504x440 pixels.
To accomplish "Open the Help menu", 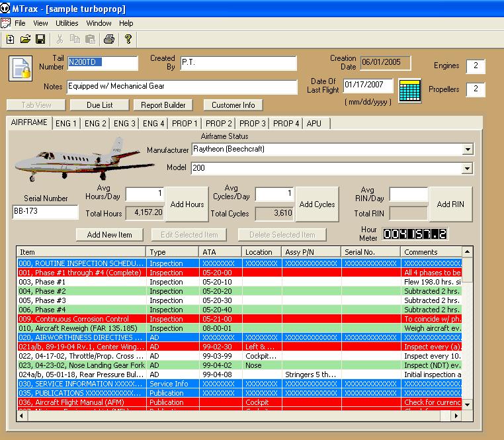I will [126, 23].
